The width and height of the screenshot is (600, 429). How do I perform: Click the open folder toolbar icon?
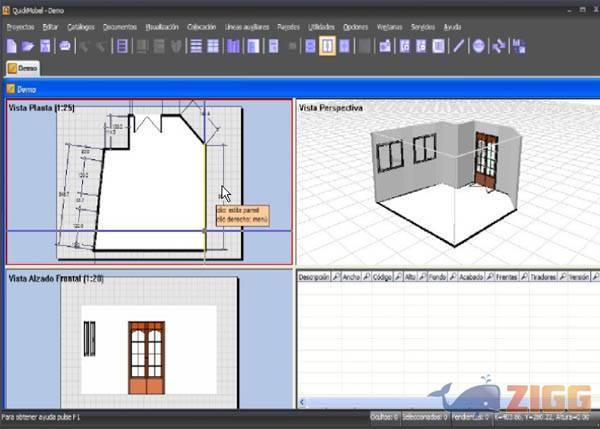[x=28, y=46]
